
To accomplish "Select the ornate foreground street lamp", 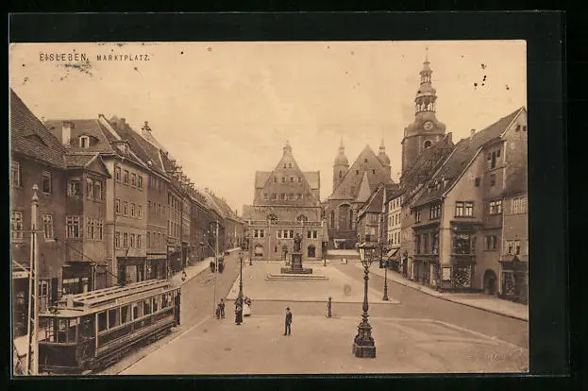I will click(365, 300).
